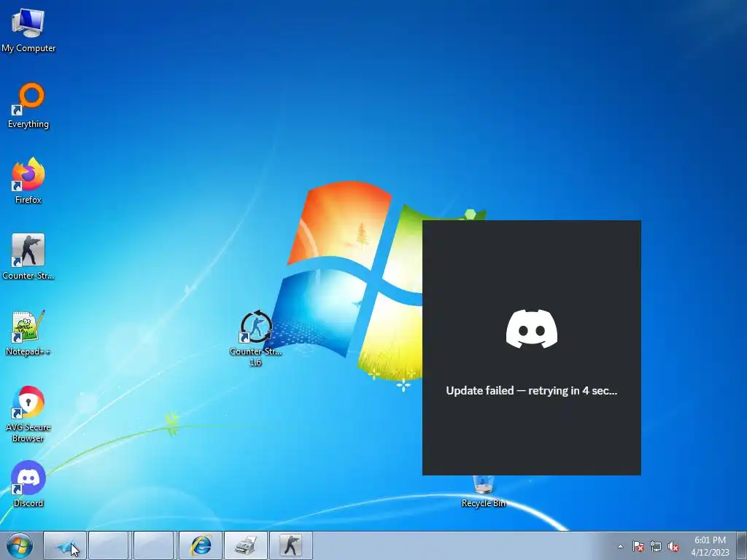Click the Show desktop strip at taskbar end
This screenshot has width=747, height=560.
[x=742, y=545]
